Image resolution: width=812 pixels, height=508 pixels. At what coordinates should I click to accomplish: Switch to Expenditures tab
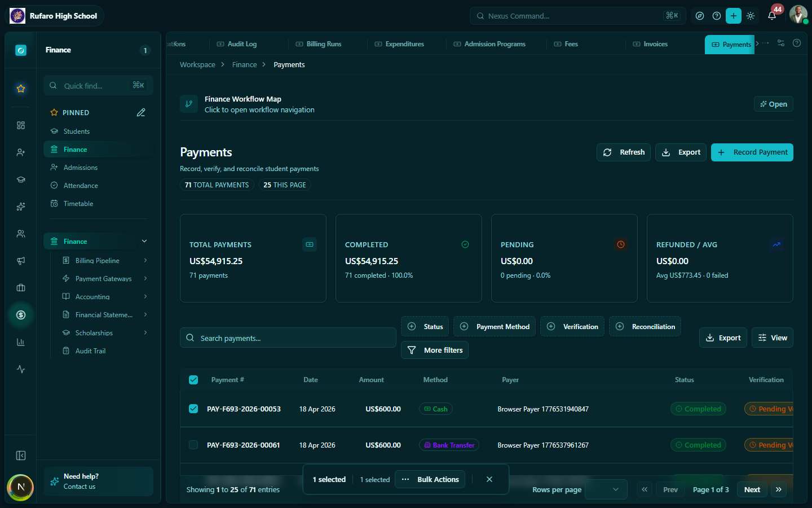(x=399, y=44)
